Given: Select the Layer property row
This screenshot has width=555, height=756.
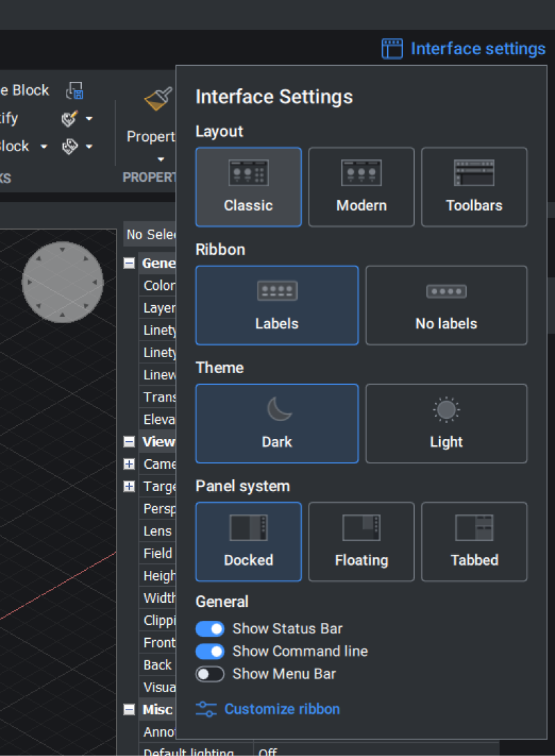Looking at the screenshot, I should 157,308.
